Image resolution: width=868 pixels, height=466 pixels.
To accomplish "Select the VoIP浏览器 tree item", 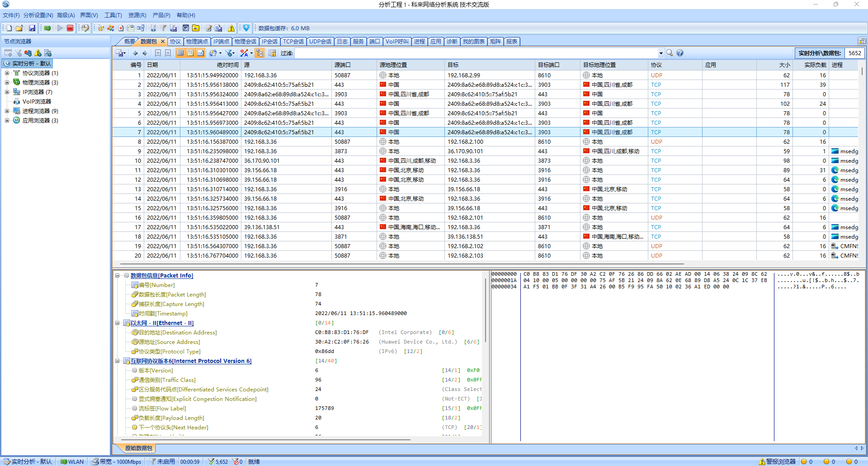I will point(37,101).
